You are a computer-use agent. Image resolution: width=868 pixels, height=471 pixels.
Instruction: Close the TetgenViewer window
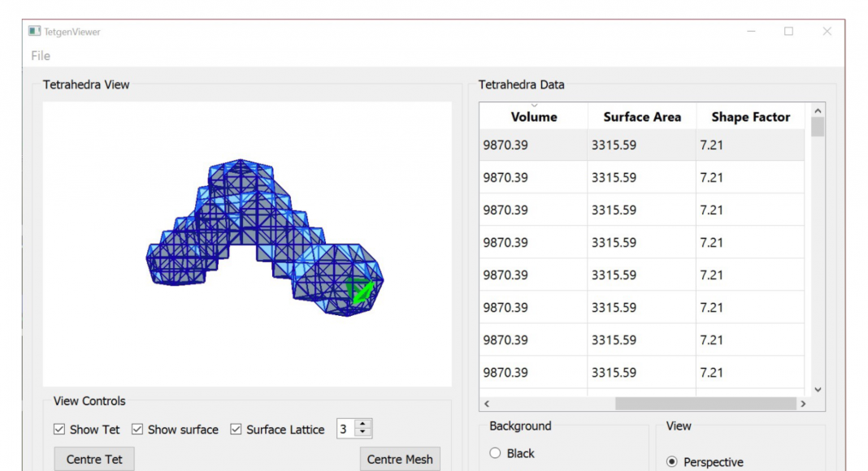click(x=827, y=32)
